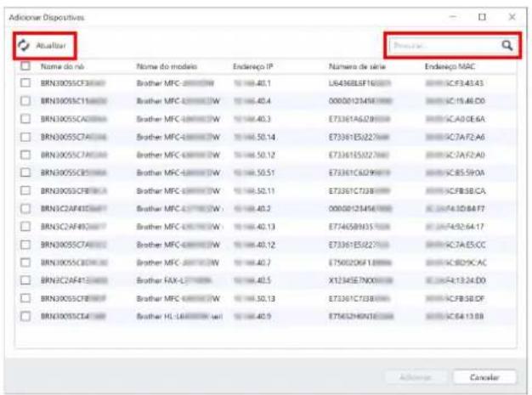The height and width of the screenshot is (395, 532).
Task: Click the Atualizar refresh icon
Action: 24,45
